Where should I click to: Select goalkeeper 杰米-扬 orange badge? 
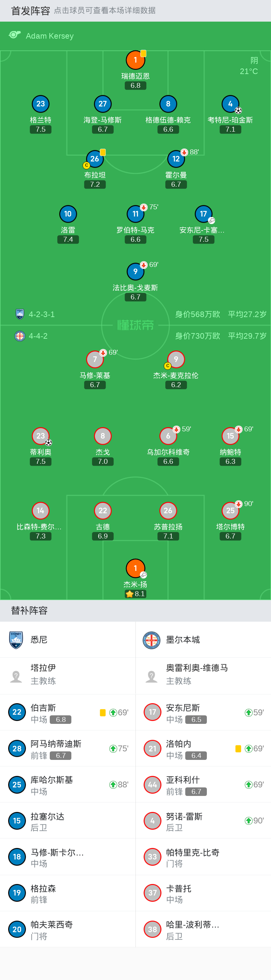click(135, 568)
